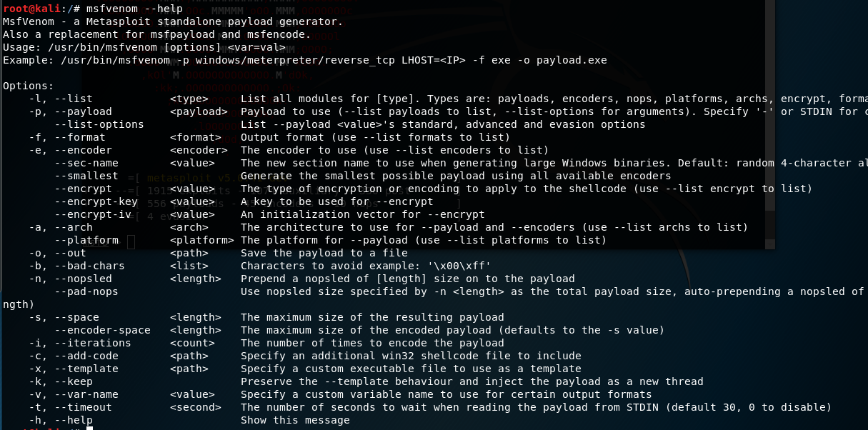The width and height of the screenshot is (868, 430).
Task: Click the typed msfvenom --help command
Action: 134,9
